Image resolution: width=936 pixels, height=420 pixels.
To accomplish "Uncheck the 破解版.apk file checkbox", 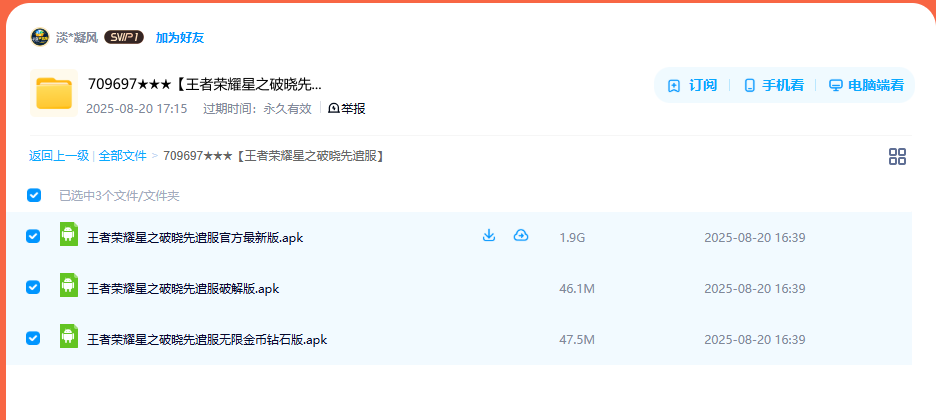I will coord(33,288).
